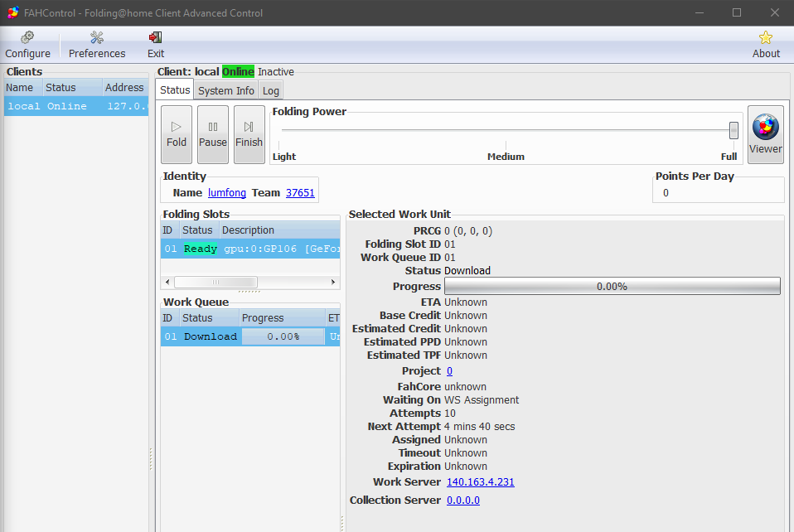Start folding with the Fold button
This screenshot has width=794, height=532.
(177, 134)
